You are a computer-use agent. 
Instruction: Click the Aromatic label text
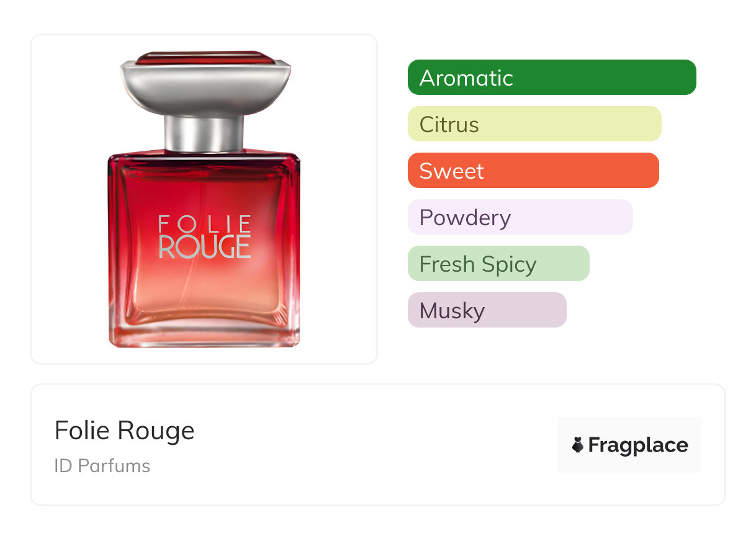(x=466, y=78)
